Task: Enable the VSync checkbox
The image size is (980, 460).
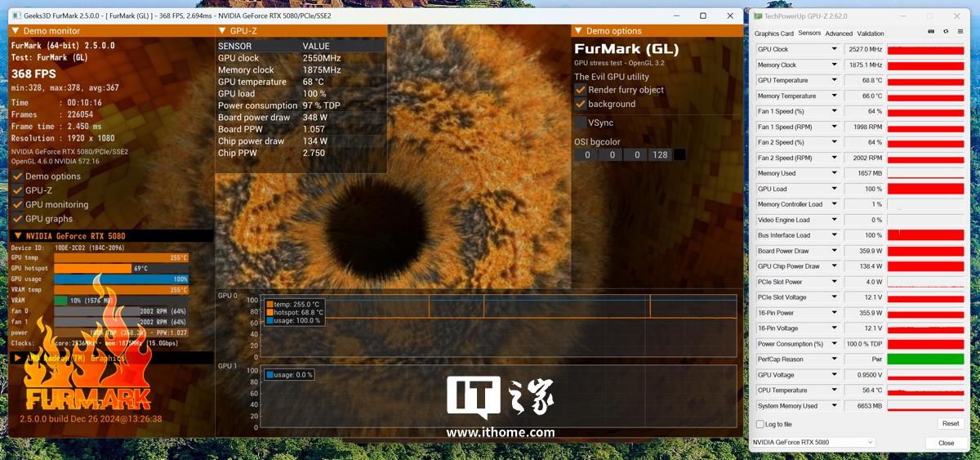Action: 581,123
